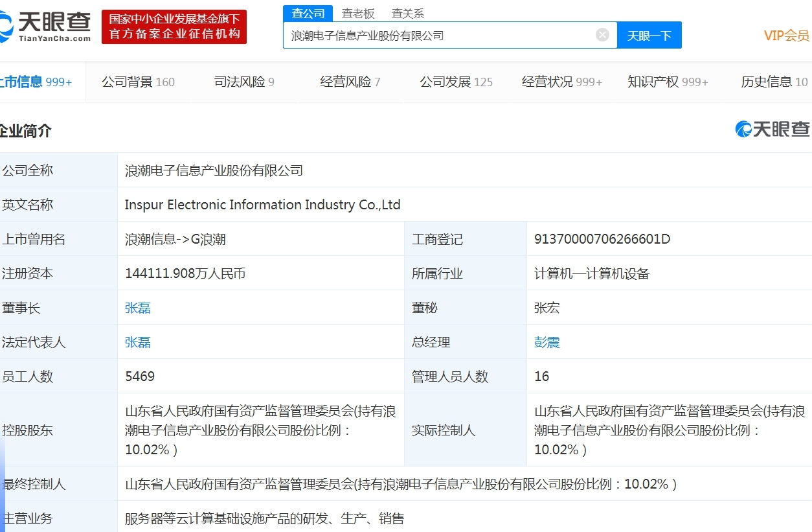812x532 pixels.
Task: Open the 历史信息 tab
Action: point(774,82)
